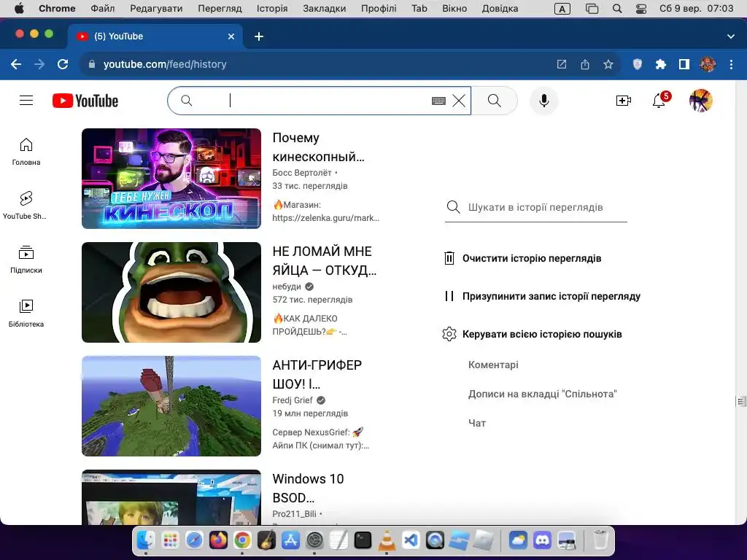This screenshot has height=560, width=747.
Task: Select the (5) YouTube tab
Action: pos(155,36)
